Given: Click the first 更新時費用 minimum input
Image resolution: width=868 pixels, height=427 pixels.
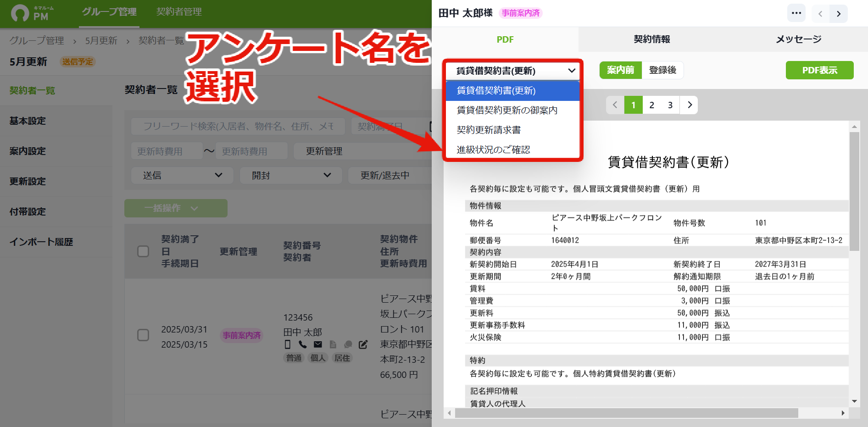Looking at the screenshot, I should (167, 151).
